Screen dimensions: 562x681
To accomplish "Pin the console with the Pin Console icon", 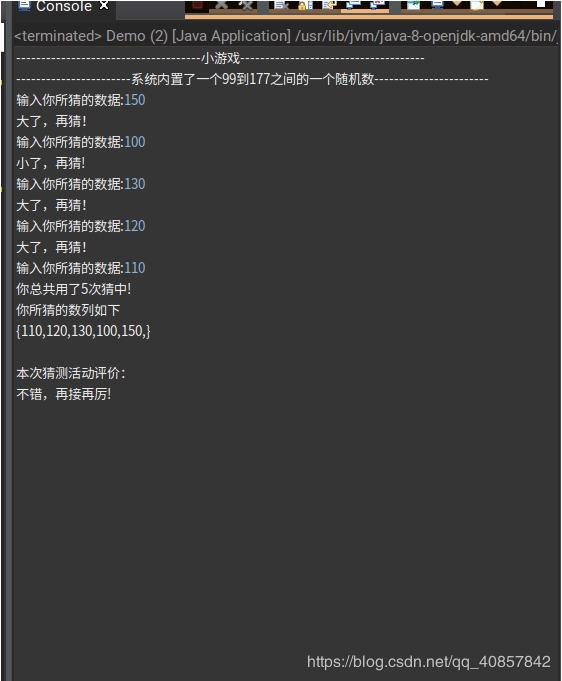I will coord(413,4).
